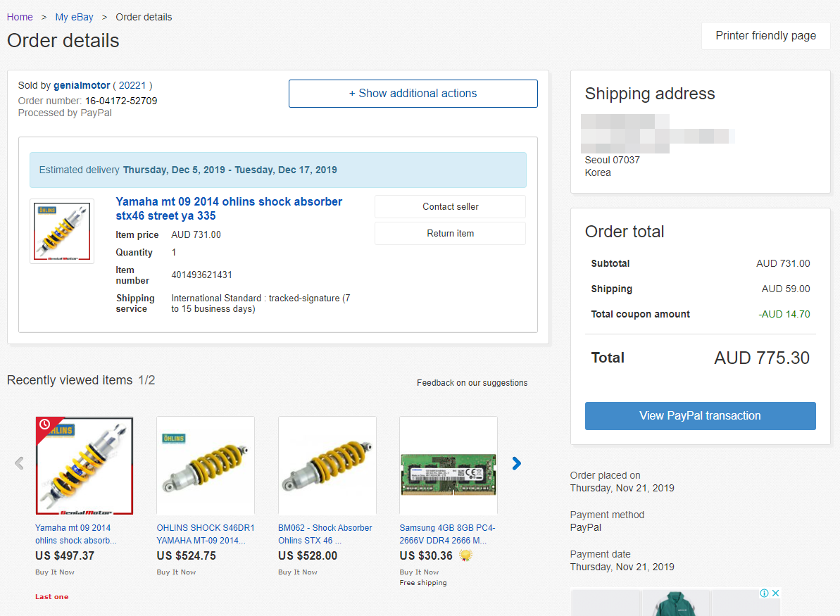Click Contact seller button

[x=450, y=207]
